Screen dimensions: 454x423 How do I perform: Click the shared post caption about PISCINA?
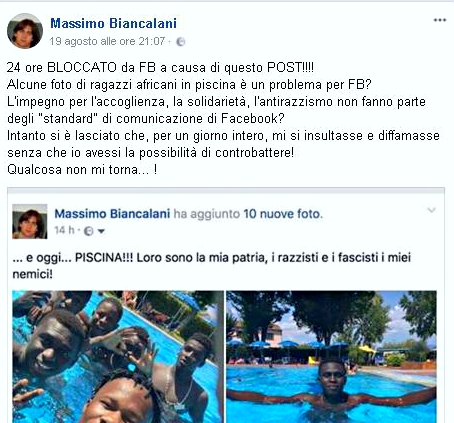[x=212, y=266]
